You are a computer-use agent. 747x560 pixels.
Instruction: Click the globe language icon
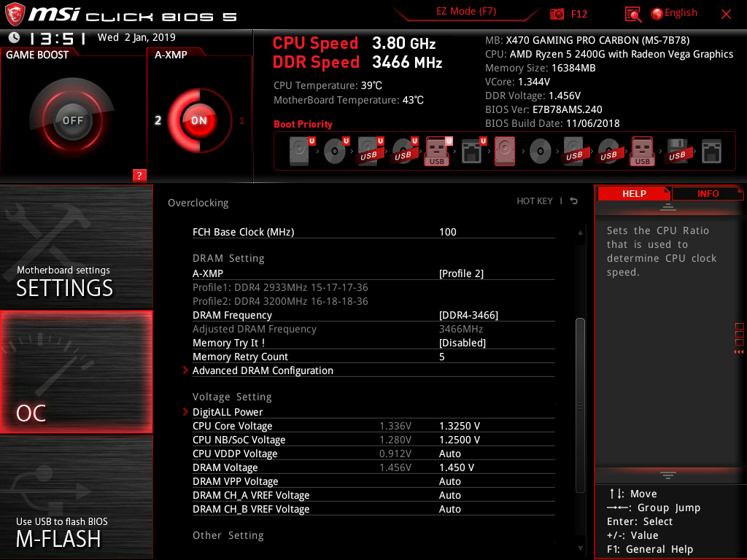pyautogui.click(x=657, y=14)
